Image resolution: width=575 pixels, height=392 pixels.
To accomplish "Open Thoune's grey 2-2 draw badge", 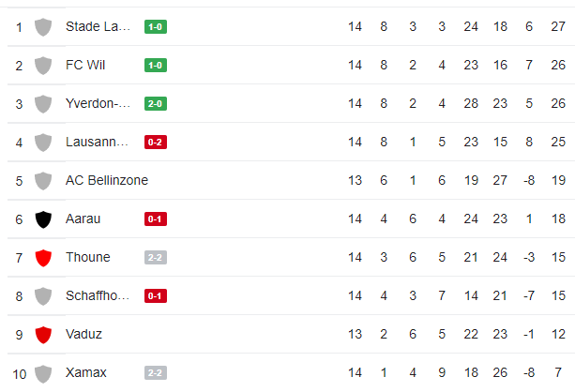I will coord(156,257).
